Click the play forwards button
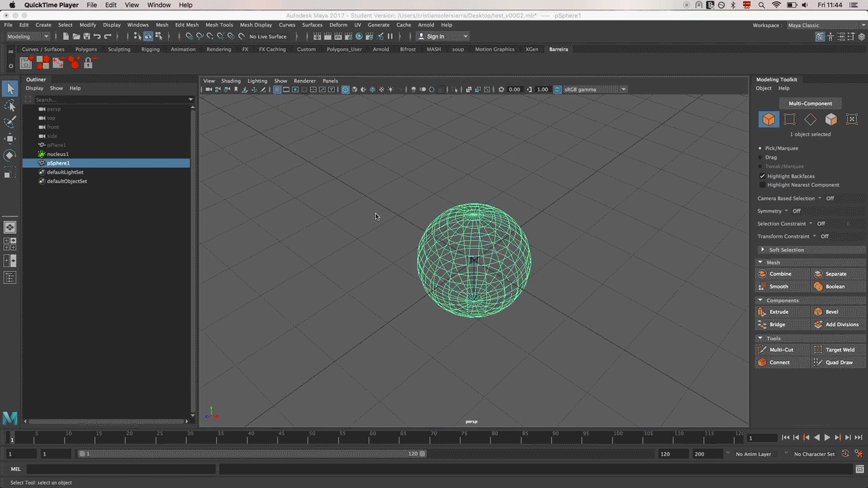 (827, 438)
